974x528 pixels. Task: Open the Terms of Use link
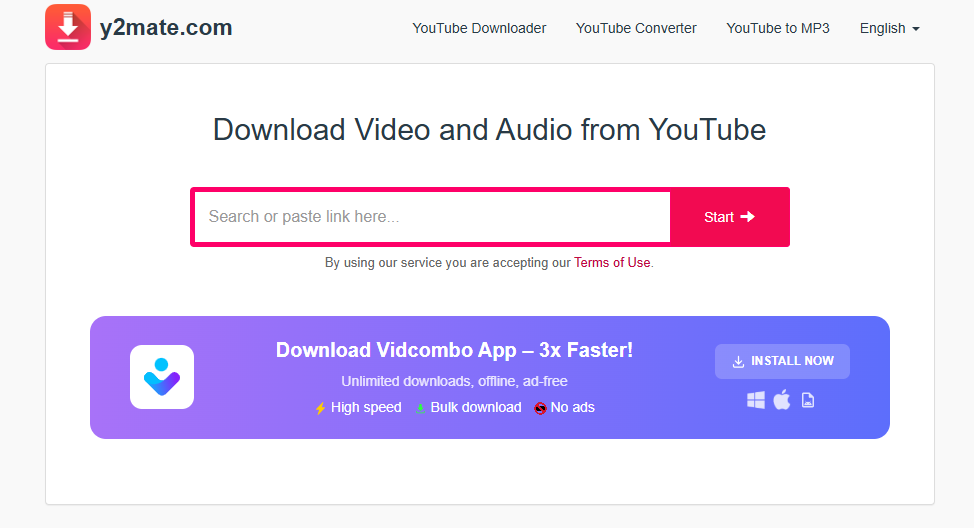click(612, 263)
